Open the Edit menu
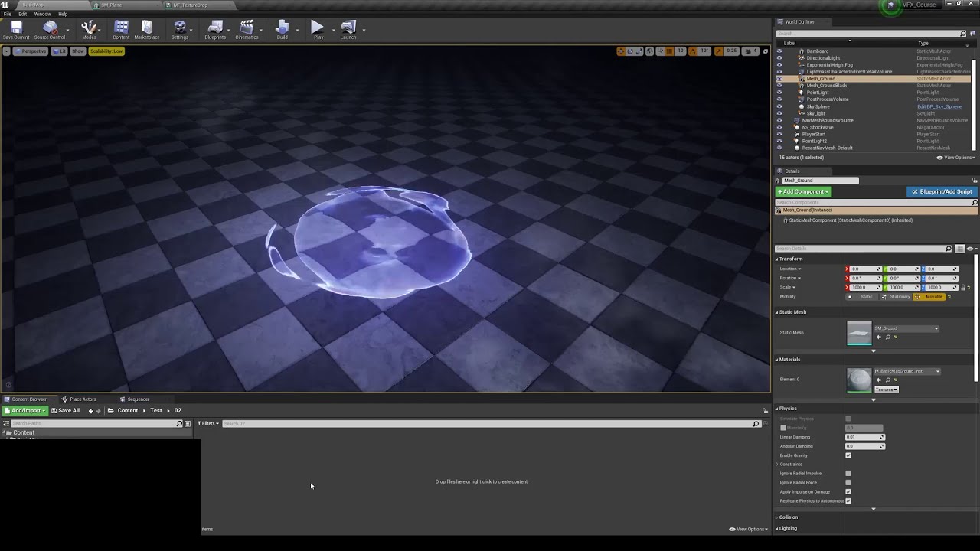The width and height of the screenshot is (980, 551). tap(23, 14)
